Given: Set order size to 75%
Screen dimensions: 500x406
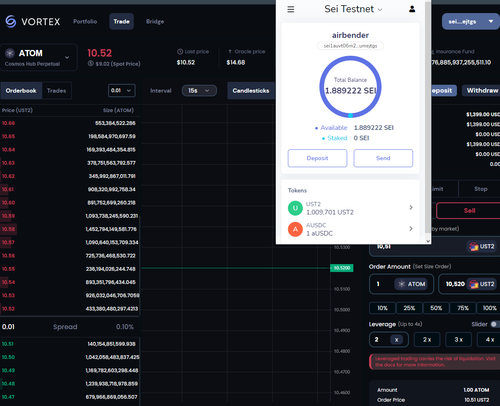Looking at the screenshot, I should pos(463,308).
